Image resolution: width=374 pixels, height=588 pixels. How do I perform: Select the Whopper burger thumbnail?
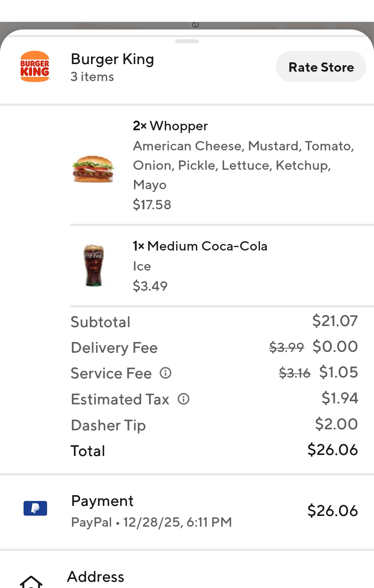93,169
